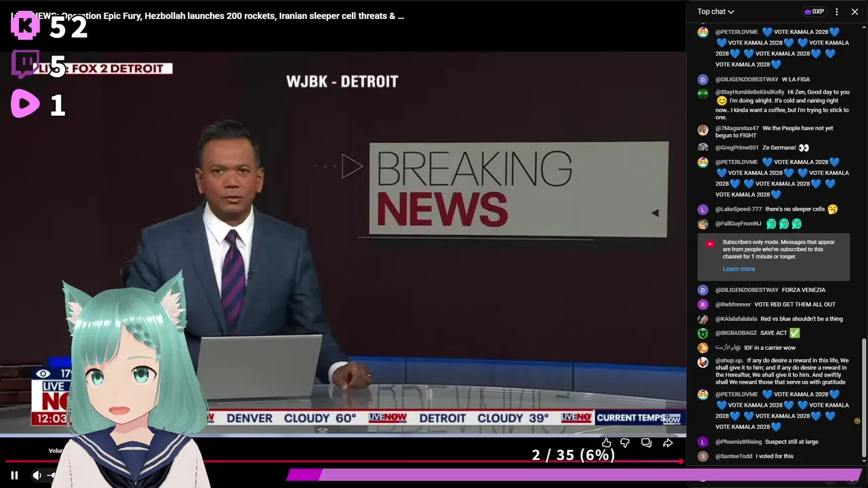Click the Kick logo next to 52
This screenshot has width=868, height=488.
[25, 26]
